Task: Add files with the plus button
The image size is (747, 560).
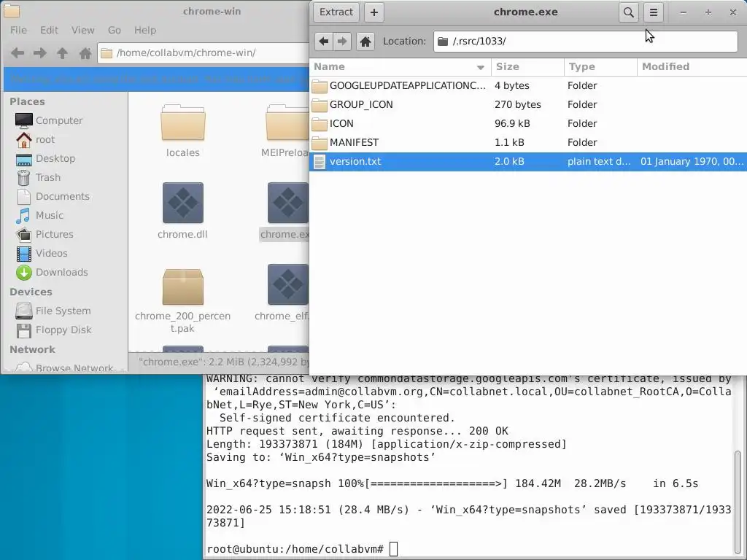Action: click(x=374, y=12)
